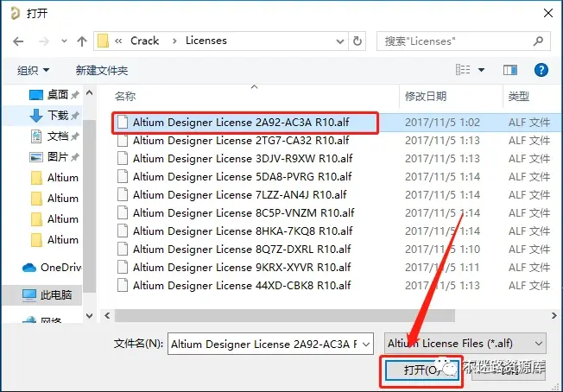Image resolution: width=563 pixels, height=392 pixels.
Task: Go back with the left arrow
Action: 18,41
